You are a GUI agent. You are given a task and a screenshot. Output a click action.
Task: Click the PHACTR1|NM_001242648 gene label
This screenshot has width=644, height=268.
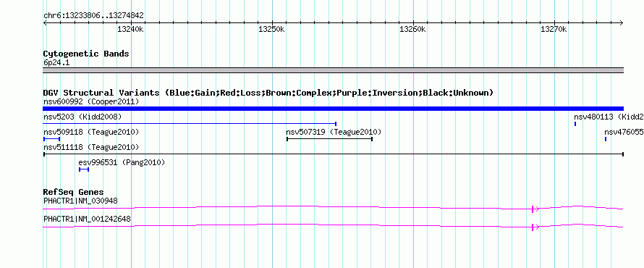pos(87,219)
